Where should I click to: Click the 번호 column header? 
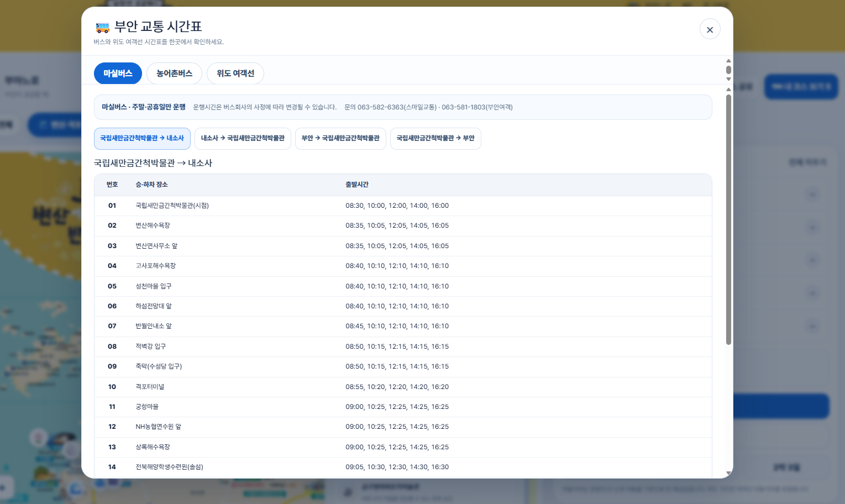coord(112,185)
